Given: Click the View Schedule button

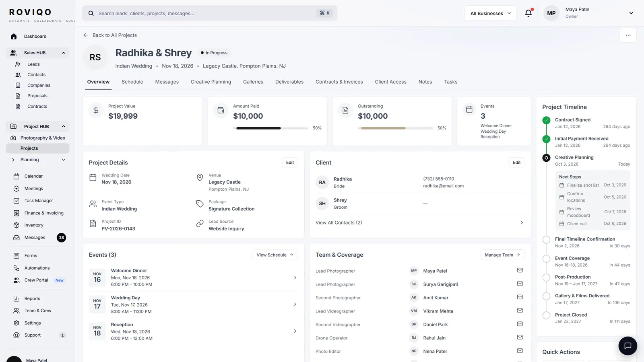Looking at the screenshot, I should (x=275, y=255).
